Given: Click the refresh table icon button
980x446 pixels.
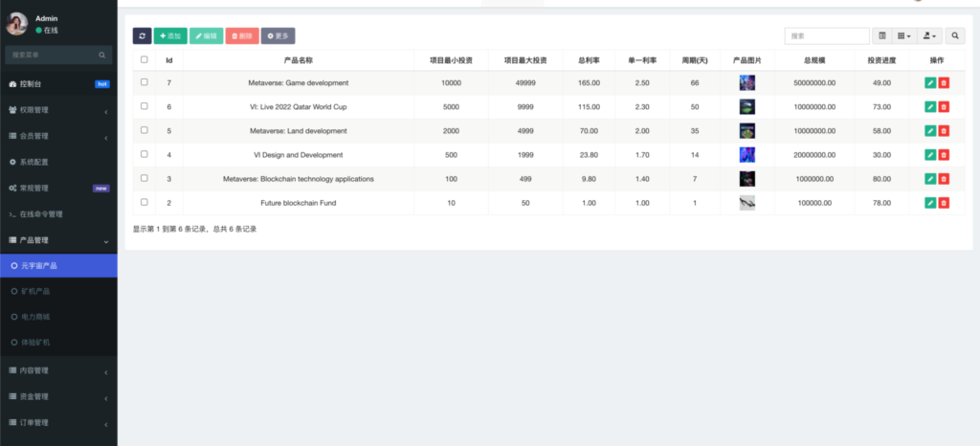Looking at the screenshot, I should click(142, 35).
